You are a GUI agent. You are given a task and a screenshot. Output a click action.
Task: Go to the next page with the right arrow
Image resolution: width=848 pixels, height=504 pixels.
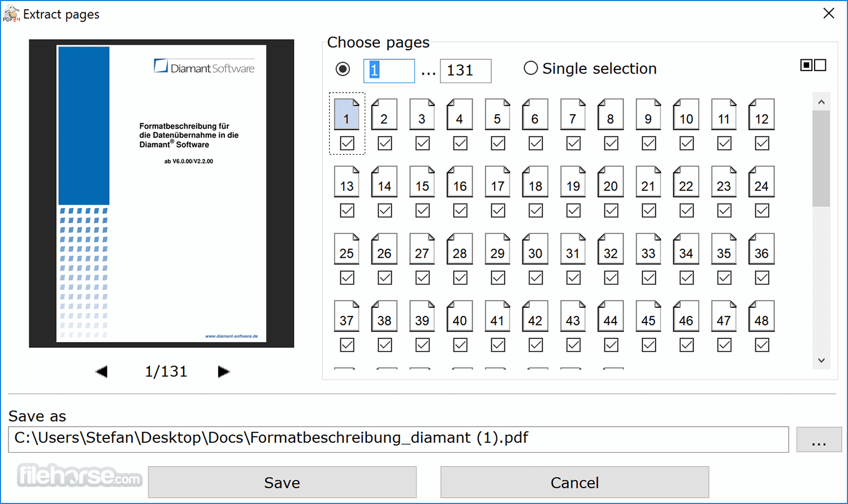pyautogui.click(x=223, y=371)
